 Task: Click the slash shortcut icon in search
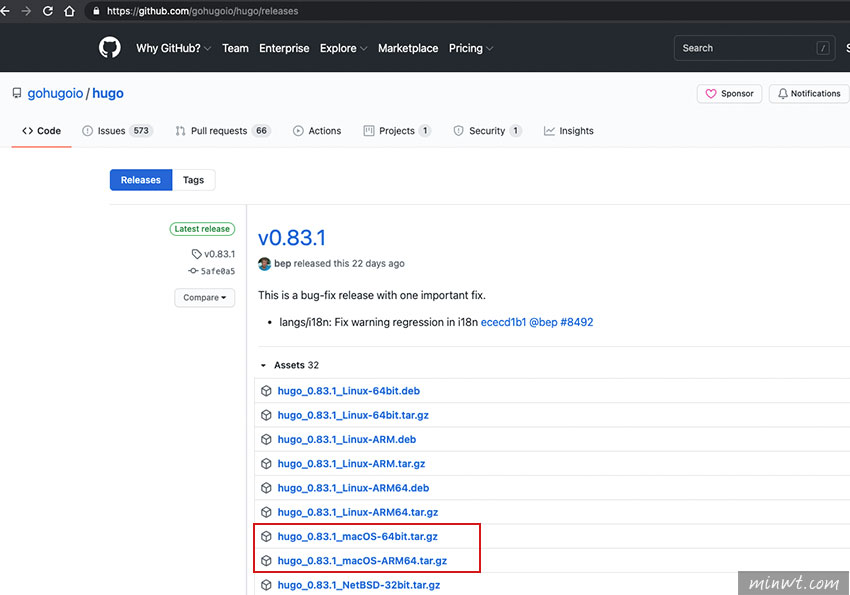[822, 48]
